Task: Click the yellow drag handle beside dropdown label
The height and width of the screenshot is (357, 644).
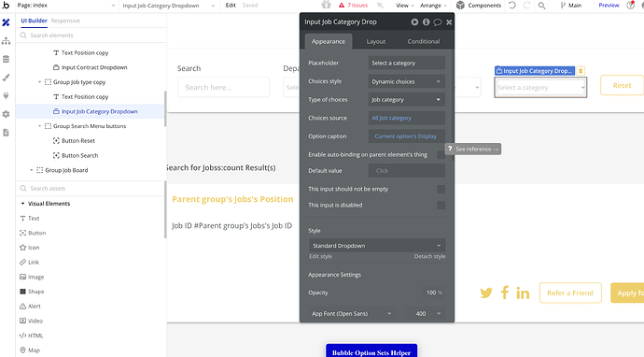Action: point(581,71)
